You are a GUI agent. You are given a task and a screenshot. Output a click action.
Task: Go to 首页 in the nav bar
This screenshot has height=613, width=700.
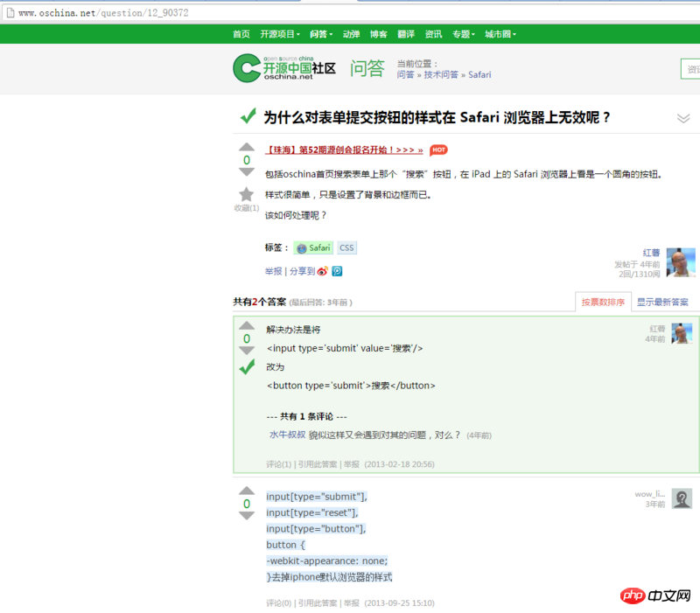[x=241, y=34]
